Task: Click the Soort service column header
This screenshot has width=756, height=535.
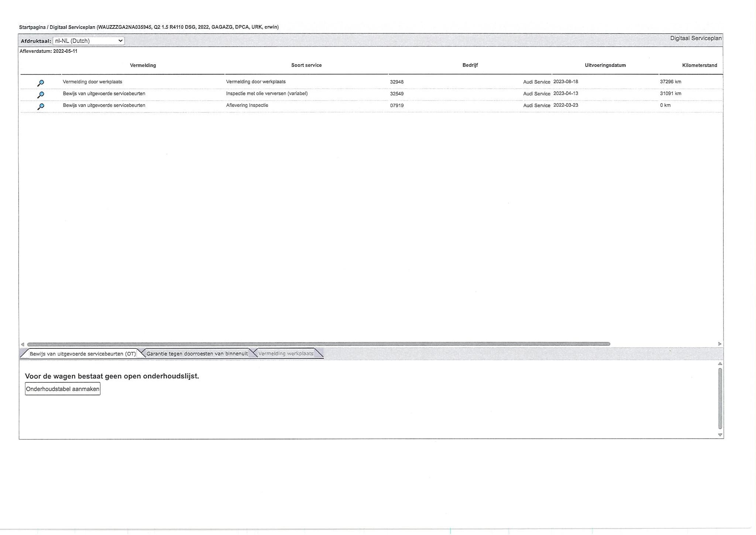Action: (306, 65)
